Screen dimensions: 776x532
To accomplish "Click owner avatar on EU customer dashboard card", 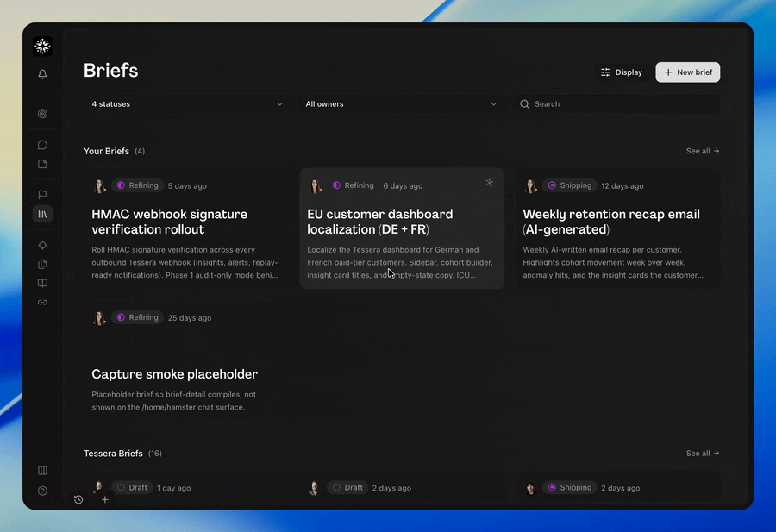I will click(x=315, y=186).
